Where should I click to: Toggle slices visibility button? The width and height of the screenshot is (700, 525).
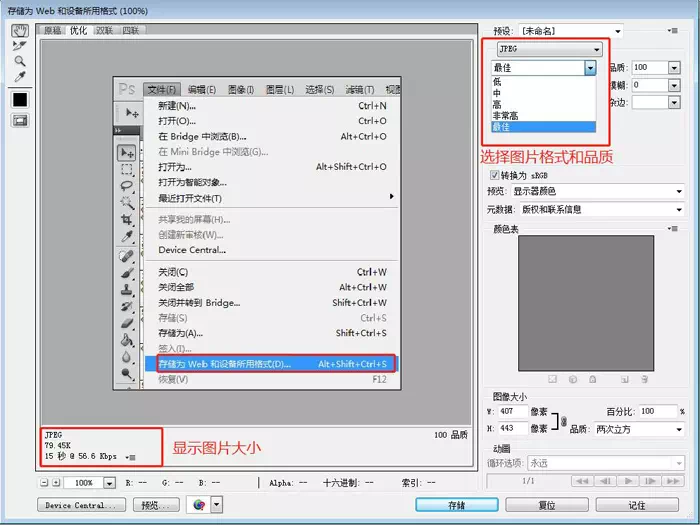(x=19, y=120)
